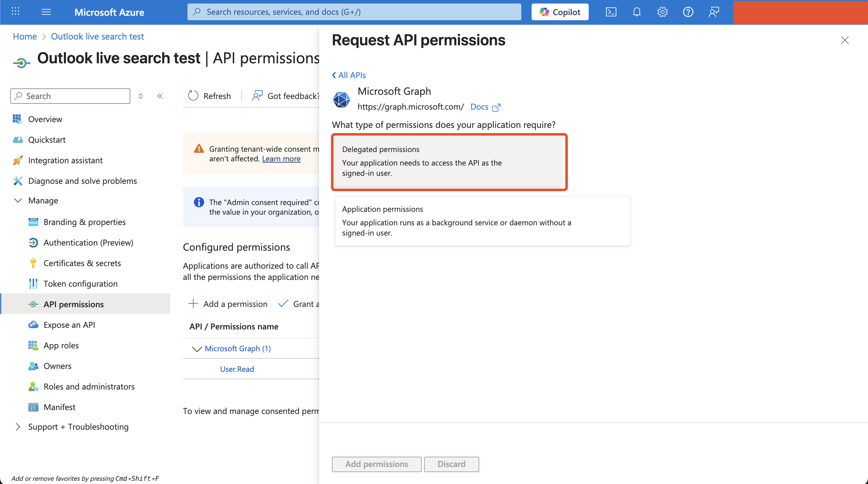Click the Refresh icon in toolbar
The image size is (868, 484).
coord(193,96)
